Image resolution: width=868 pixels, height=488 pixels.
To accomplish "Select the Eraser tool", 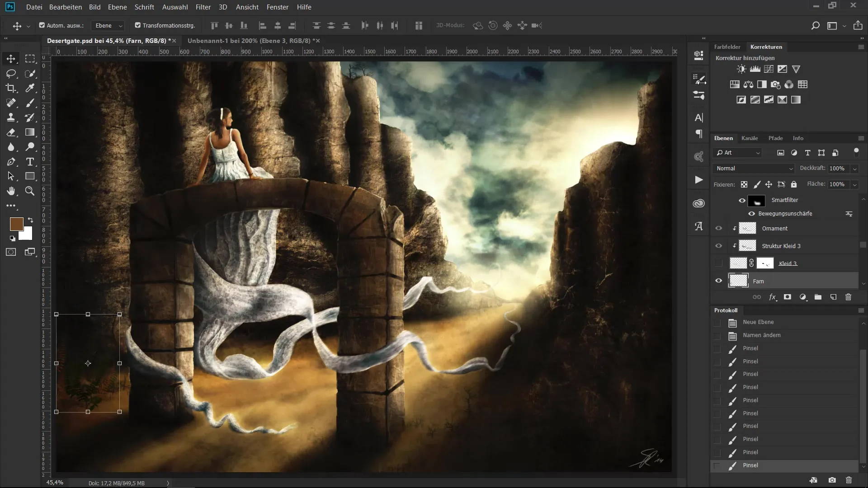I will 11,132.
